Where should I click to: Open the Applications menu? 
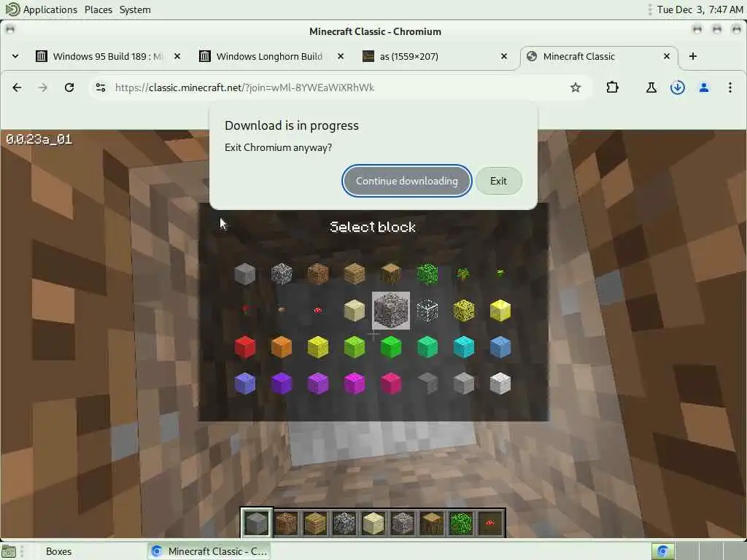tap(42, 9)
